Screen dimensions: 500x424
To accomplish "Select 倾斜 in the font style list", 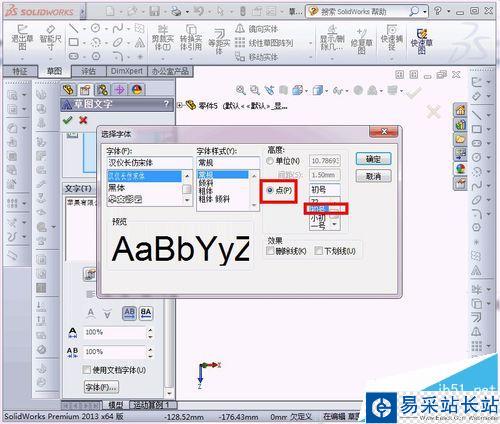I will (x=206, y=183).
